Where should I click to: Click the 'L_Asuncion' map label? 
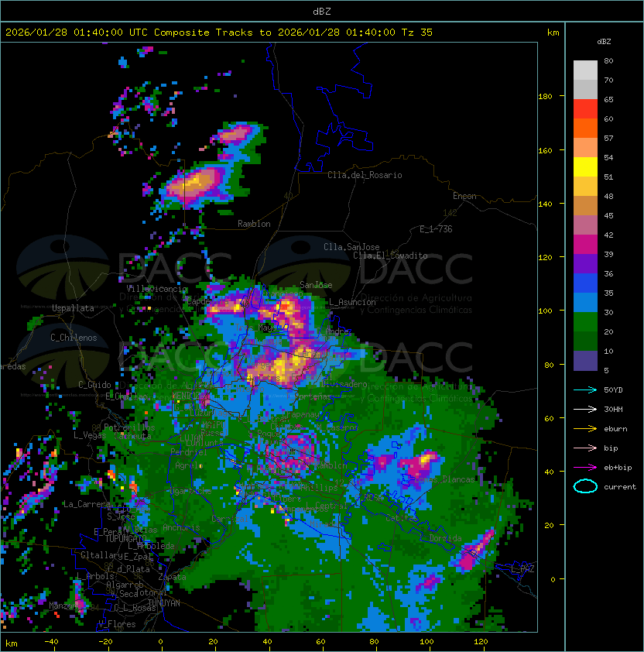pos(352,302)
